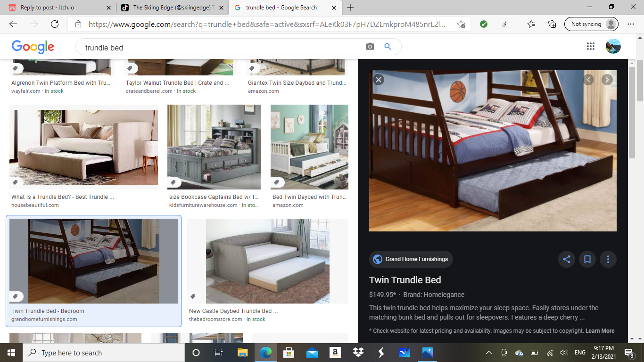Visit Grand Home Furnishings source site
Viewport: 644px width, 362px height.
coord(411,259)
